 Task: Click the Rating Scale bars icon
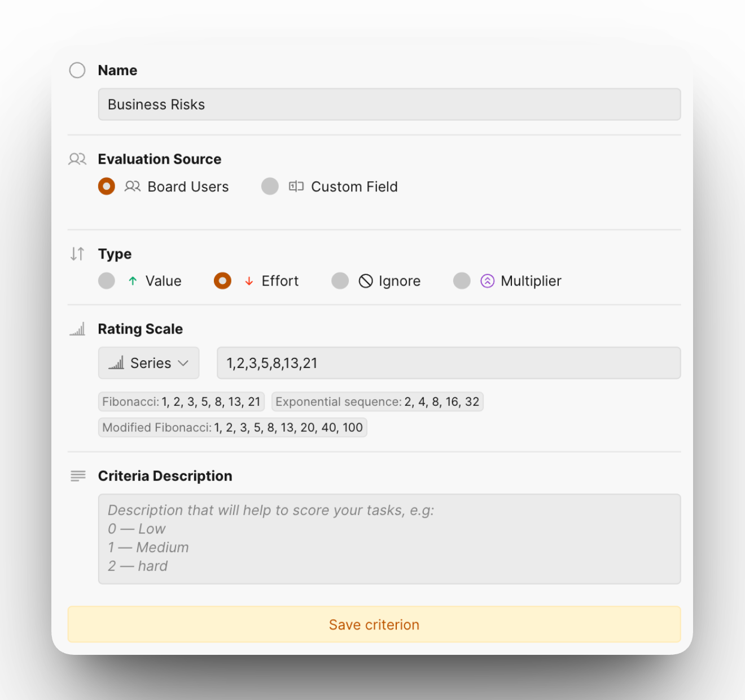pyautogui.click(x=77, y=329)
